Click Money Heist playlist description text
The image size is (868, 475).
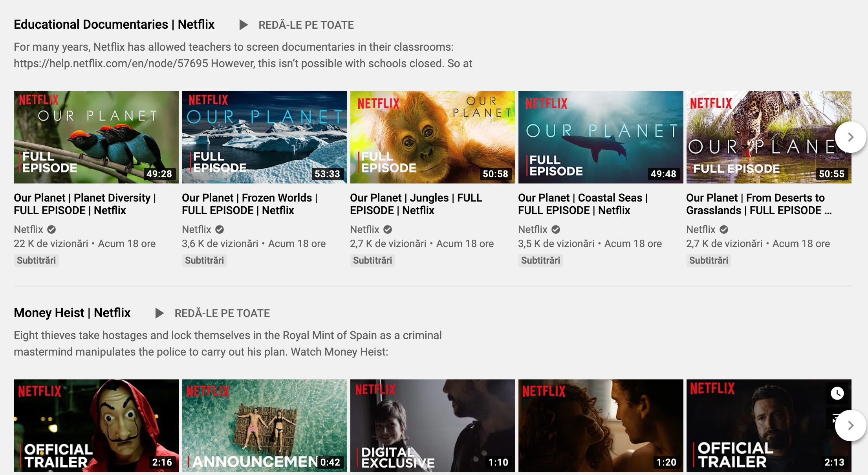[228, 344]
